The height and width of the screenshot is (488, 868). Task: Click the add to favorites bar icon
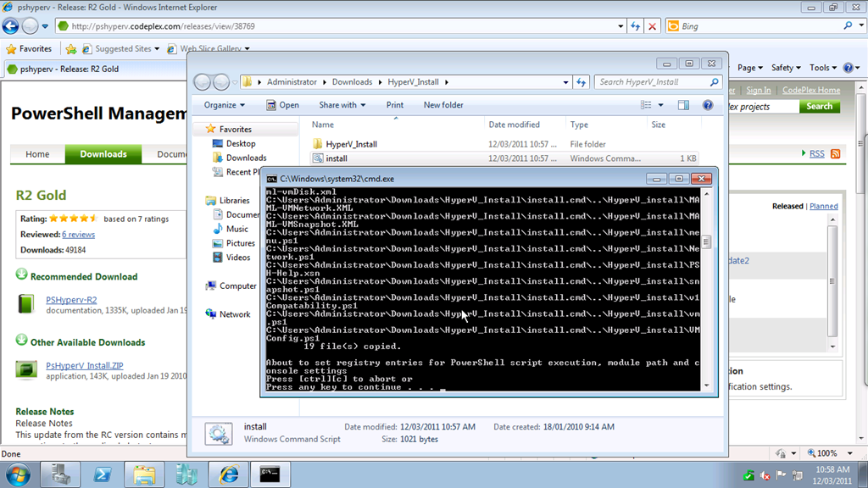coord(71,48)
